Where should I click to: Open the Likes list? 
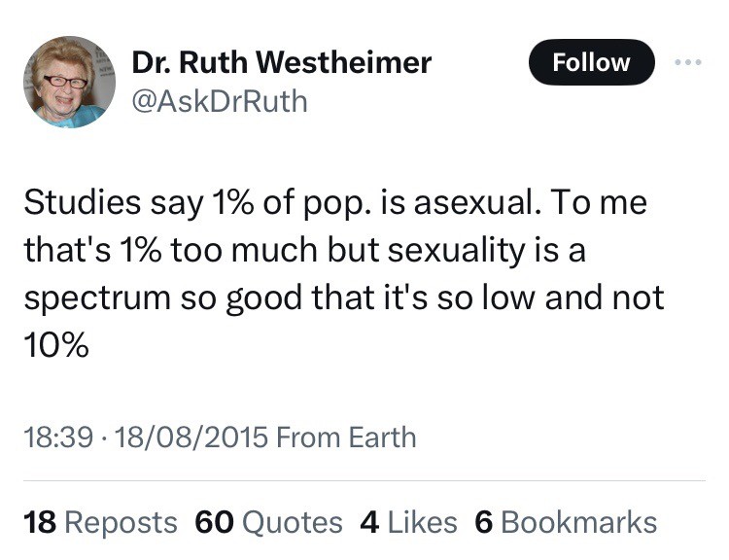[x=422, y=522]
